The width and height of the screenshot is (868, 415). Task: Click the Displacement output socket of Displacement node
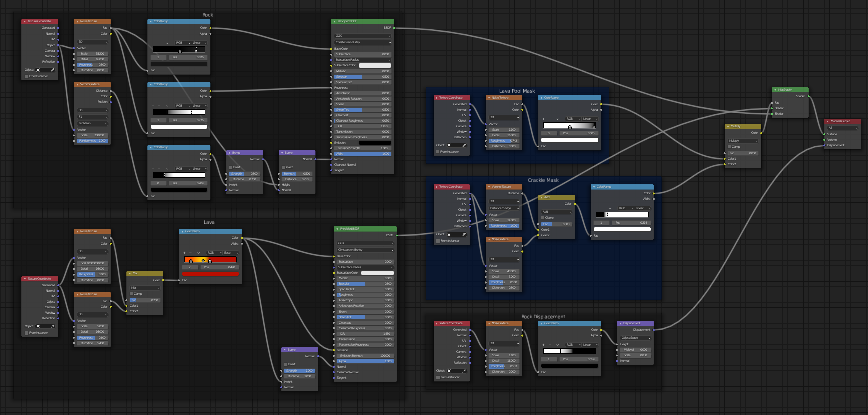coord(654,330)
